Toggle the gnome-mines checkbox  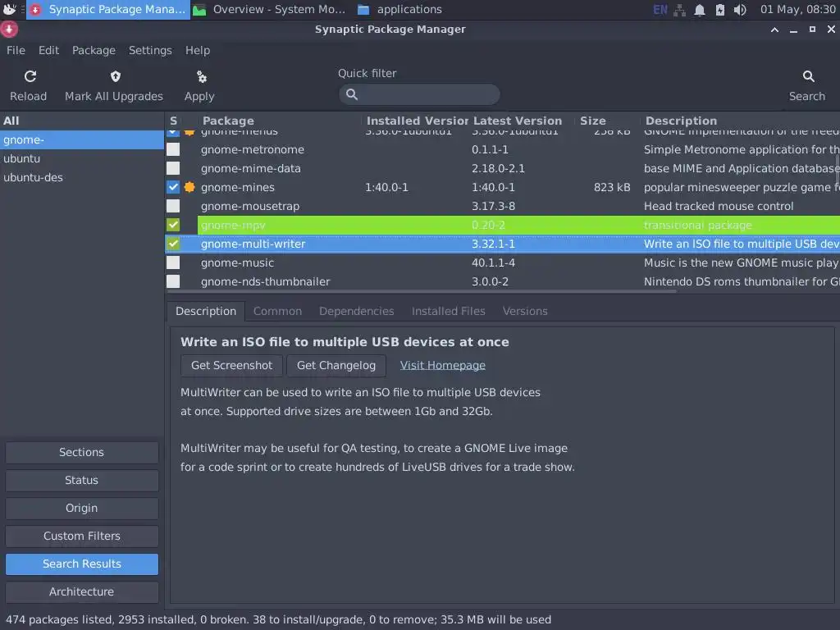coord(173,187)
